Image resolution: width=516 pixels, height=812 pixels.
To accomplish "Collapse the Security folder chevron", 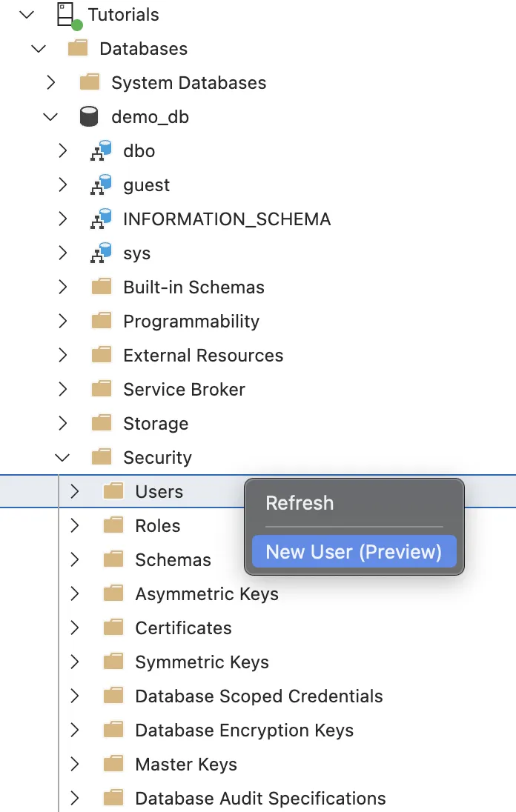I will pos(63,458).
